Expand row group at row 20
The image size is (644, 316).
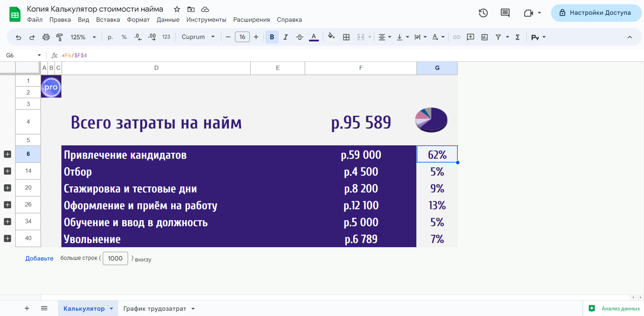7,188
